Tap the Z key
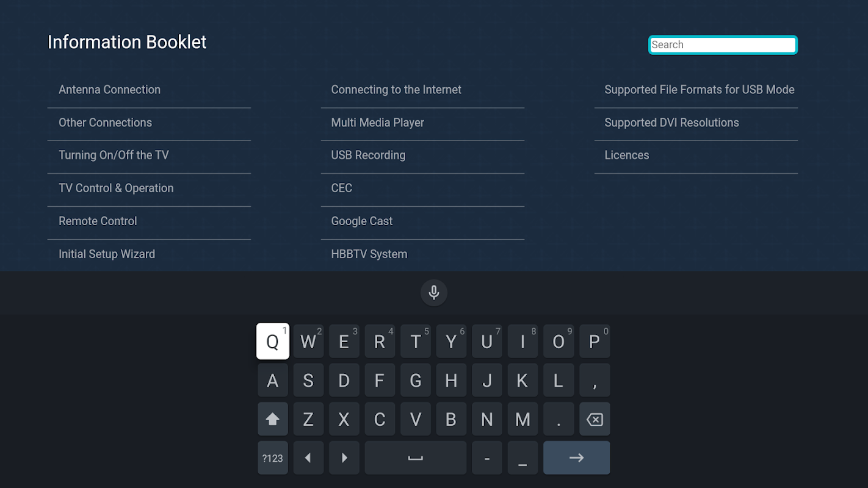 (x=308, y=419)
